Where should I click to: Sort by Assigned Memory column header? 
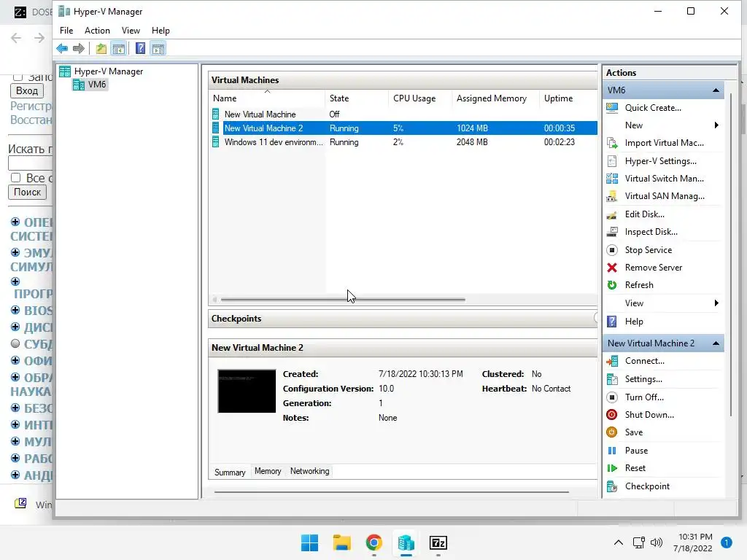pos(495,98)
